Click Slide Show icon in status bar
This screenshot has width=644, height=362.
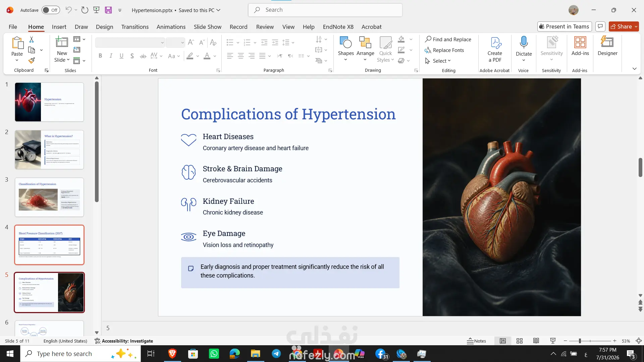click(553, 341)
